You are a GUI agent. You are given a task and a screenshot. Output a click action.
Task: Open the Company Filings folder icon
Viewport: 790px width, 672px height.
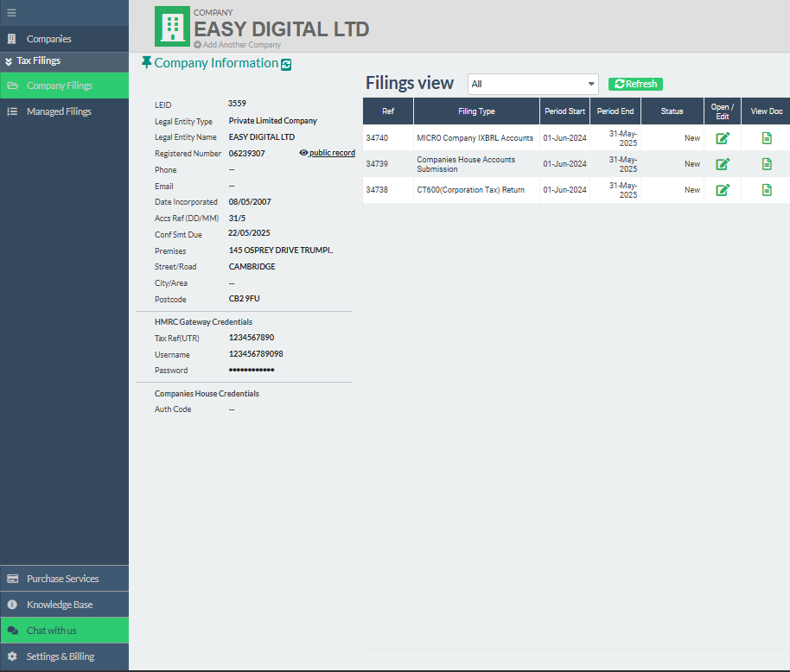[13, 86]
